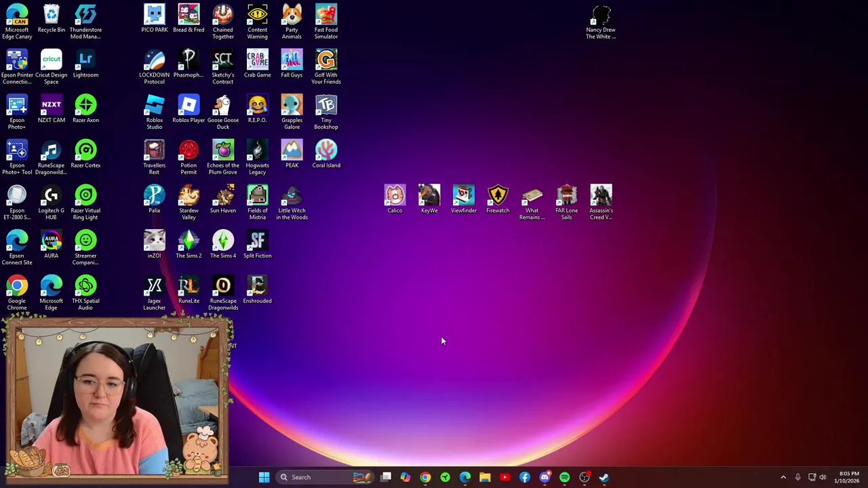Open Firewatch desktop shortcut
This screenshot has height=488, width=868.
(x=498, y=200)
